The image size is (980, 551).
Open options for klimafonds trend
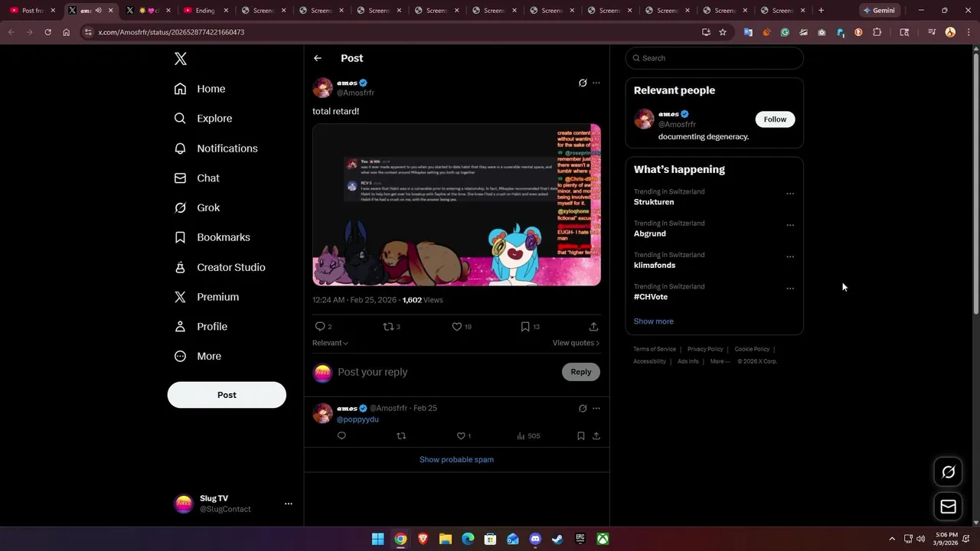click(790, 256)
